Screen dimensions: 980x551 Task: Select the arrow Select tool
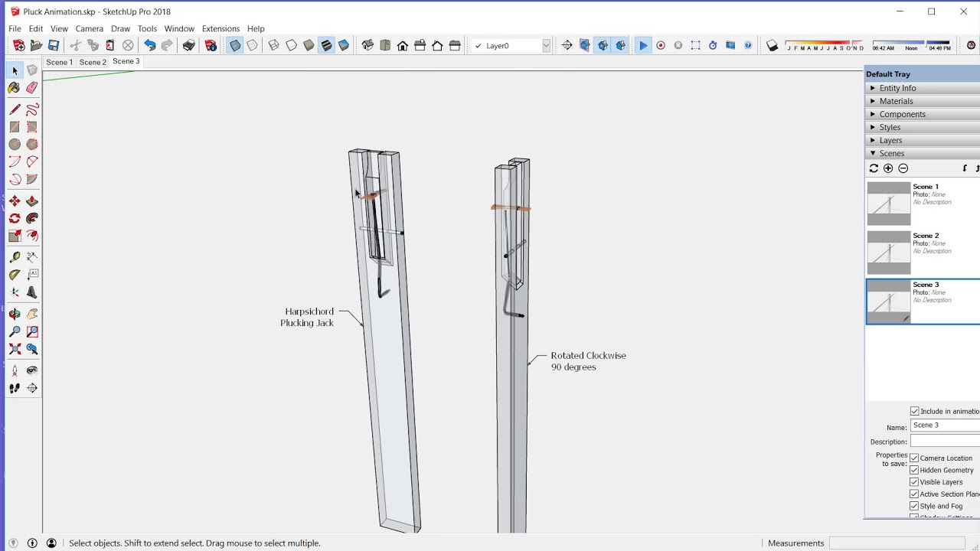coord(15,70)
